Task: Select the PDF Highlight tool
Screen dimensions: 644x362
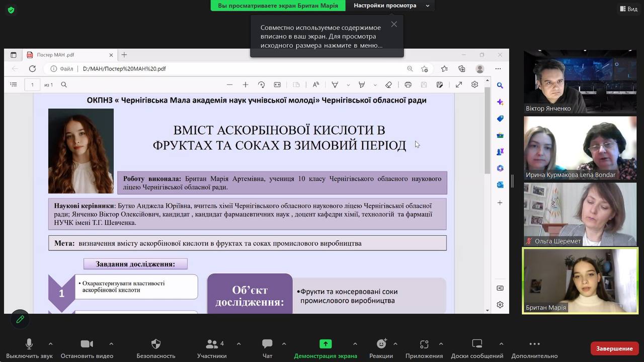Action: [x=361, y=84]
